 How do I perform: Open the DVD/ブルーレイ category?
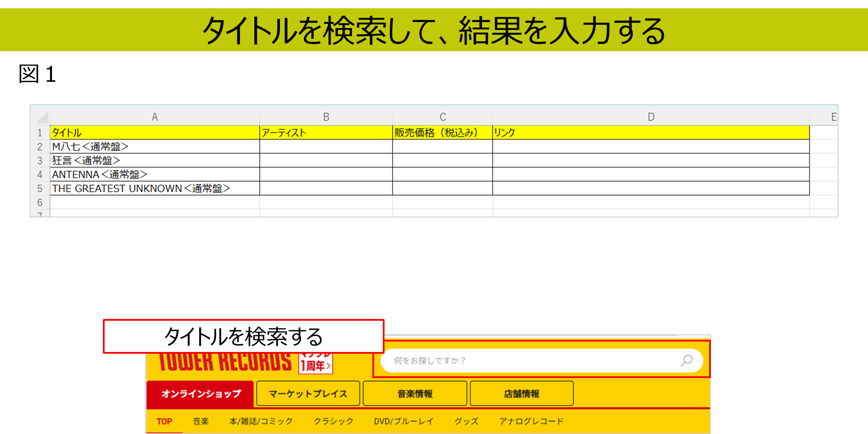point(404,421)
